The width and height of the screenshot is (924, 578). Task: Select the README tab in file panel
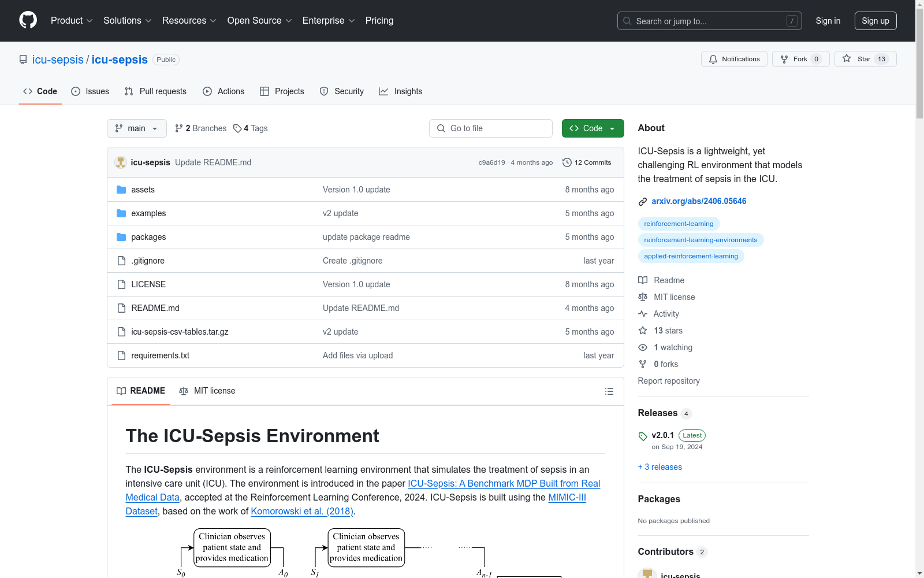coord(141,391)
